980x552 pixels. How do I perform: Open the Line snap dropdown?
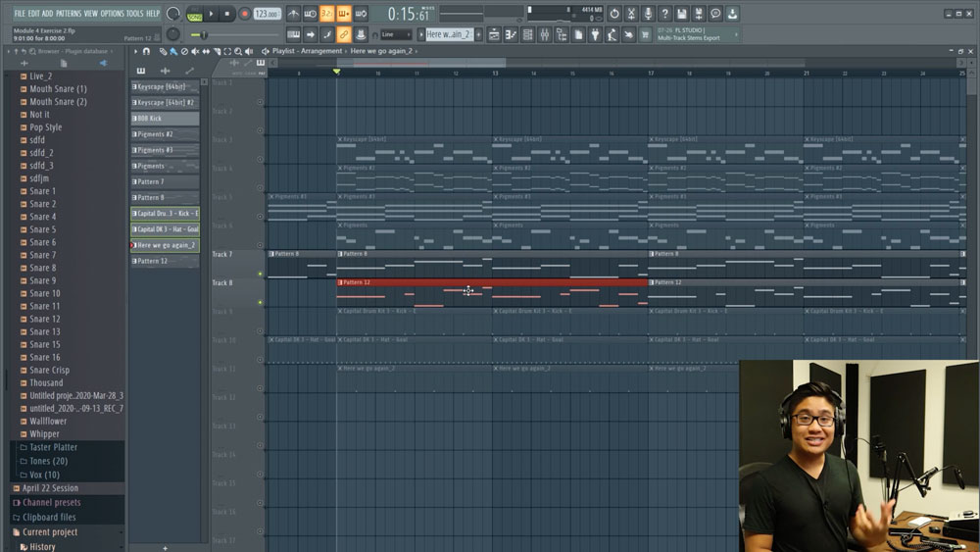pyautogui.click(x=397, y=34)
